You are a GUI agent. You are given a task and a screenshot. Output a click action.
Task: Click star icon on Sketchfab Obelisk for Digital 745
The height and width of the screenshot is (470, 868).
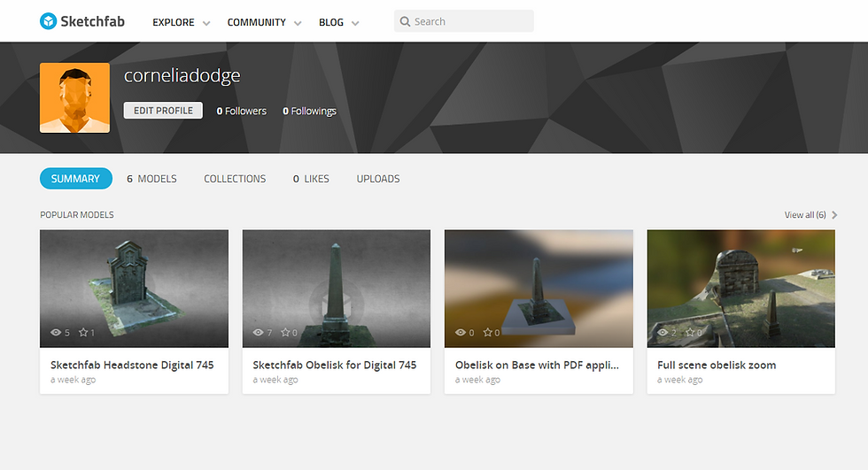[x=285, y=332]
